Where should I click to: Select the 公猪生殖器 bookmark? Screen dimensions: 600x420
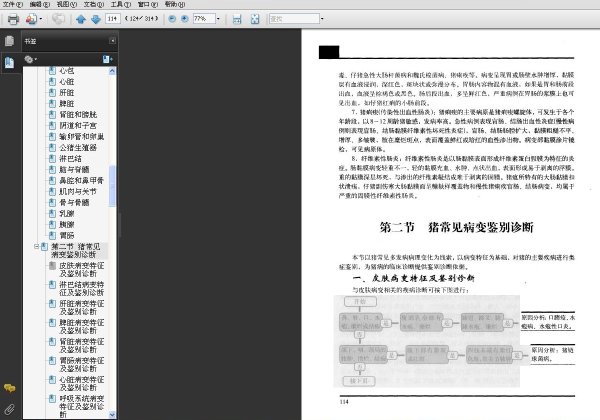tap(78, 148)
